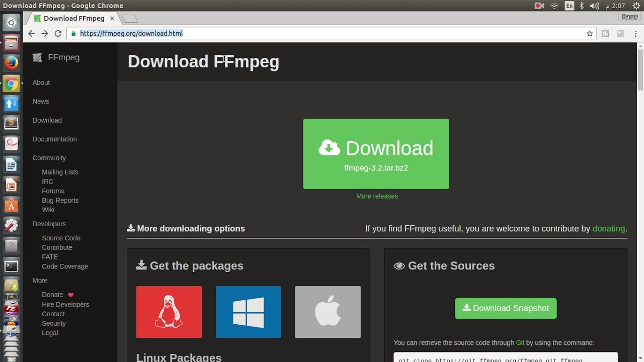This screenshot has height=362, width=644.
Task: Open the Contact link
Action: [x=53, y=314]
